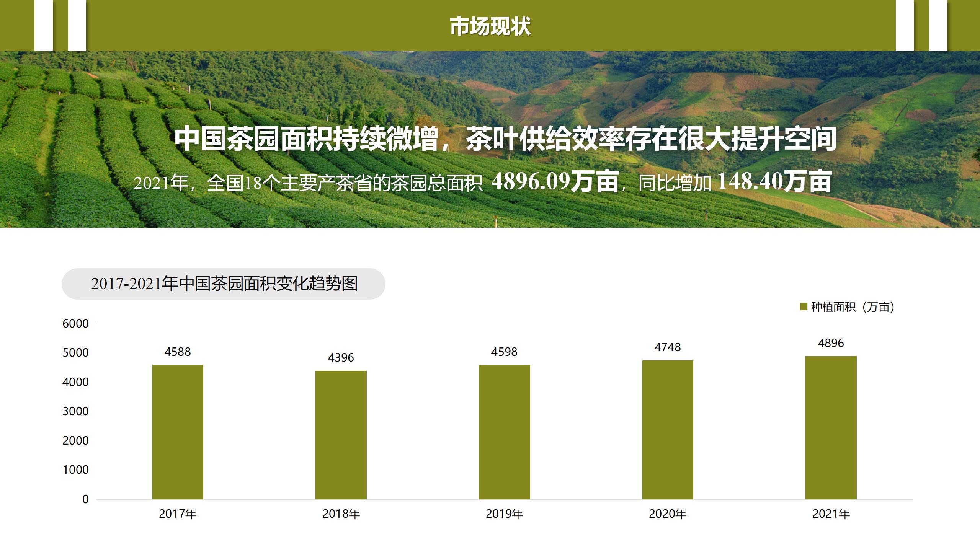Click the left white stripe in header
The width and height of the screenshot is (980, 551).
[44, 25]
